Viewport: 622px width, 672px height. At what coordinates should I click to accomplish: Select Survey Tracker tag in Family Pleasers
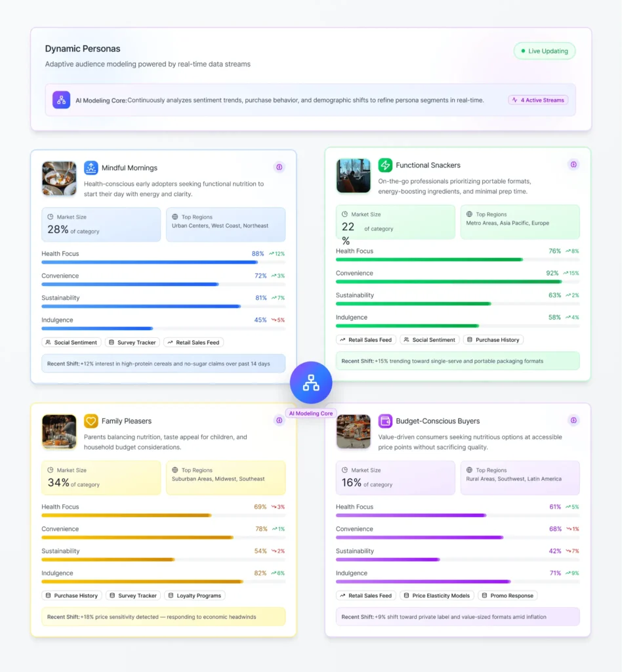[133, 596]
